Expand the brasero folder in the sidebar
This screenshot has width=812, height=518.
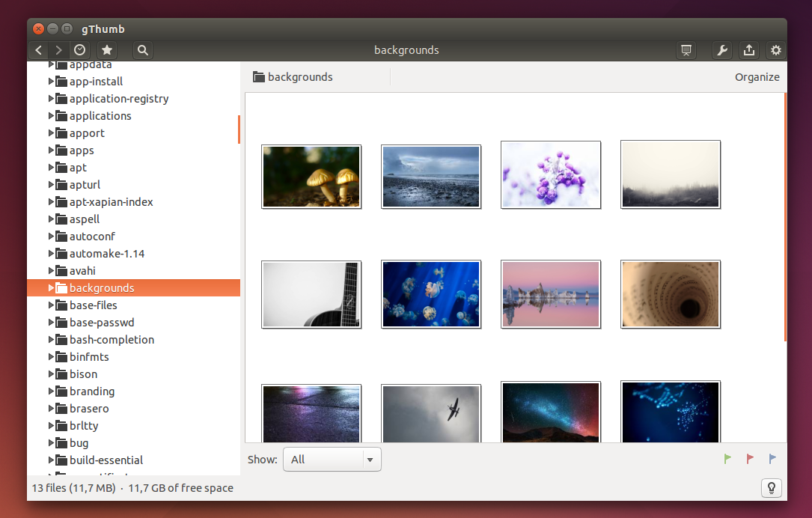point(49,408)
